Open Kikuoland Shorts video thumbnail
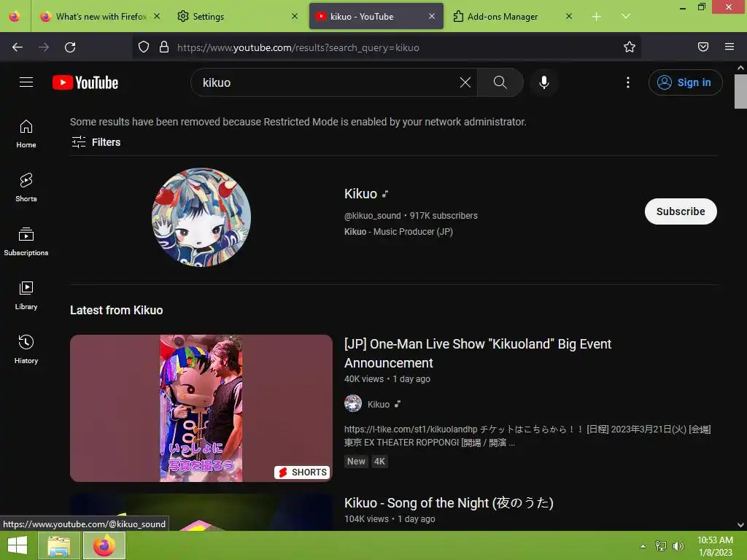Screen dimensions: 747x560 point(201,408)
